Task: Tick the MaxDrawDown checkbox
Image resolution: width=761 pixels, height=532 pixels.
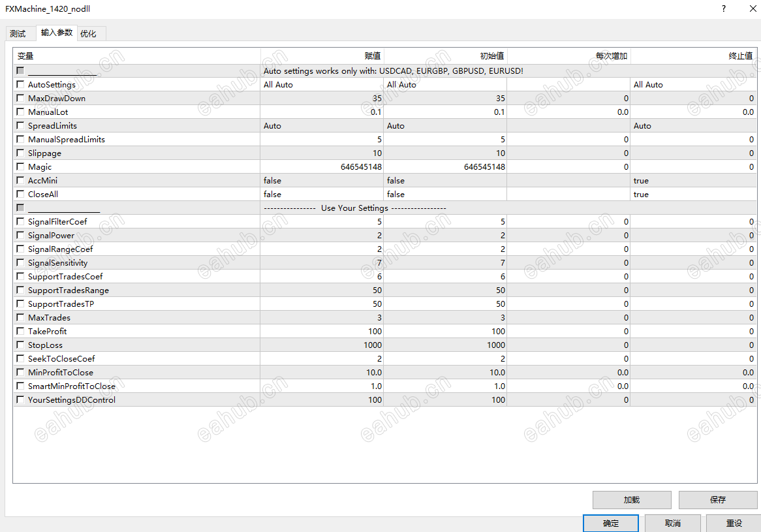Action: pyautogui.click(x=20, y=98)
